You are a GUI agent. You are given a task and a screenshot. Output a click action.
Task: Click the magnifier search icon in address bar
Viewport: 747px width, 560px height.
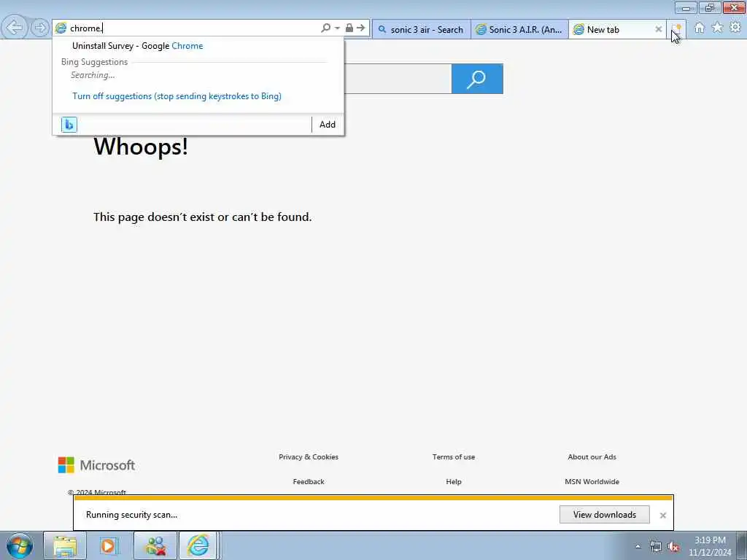point(326,28)
